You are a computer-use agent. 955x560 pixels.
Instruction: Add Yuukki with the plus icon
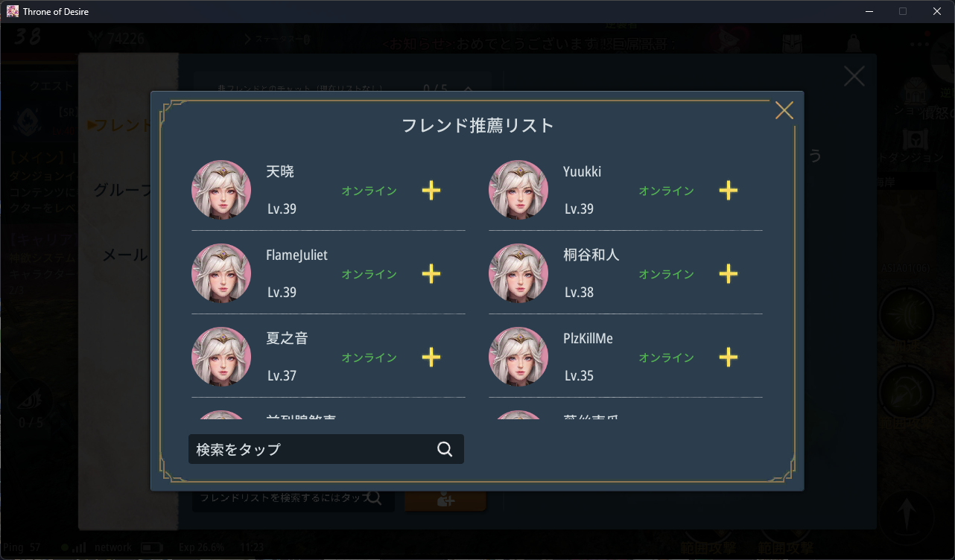point(729,191)
